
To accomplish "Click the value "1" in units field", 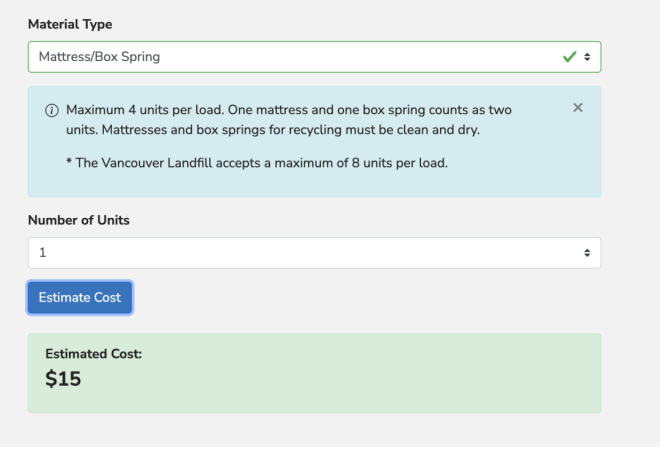I will [x=43, y=253].
